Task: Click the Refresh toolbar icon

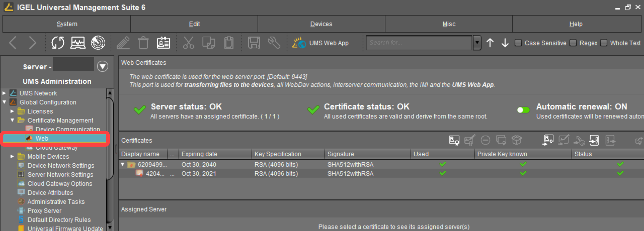Action: coord(58,43)
